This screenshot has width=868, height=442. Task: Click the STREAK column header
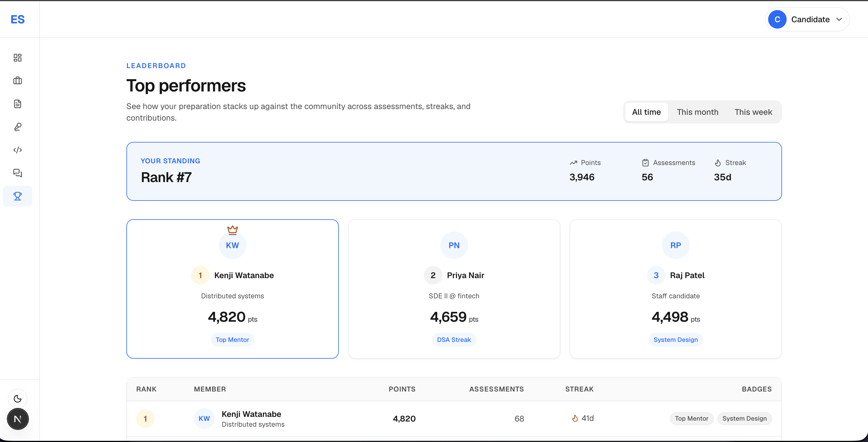tap(579, 389)
